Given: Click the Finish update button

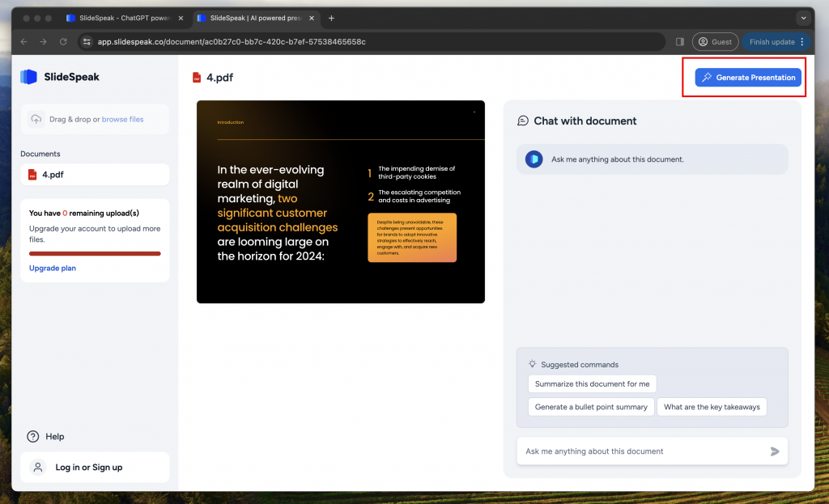Looking at the screenshot, I should point(772,42).
